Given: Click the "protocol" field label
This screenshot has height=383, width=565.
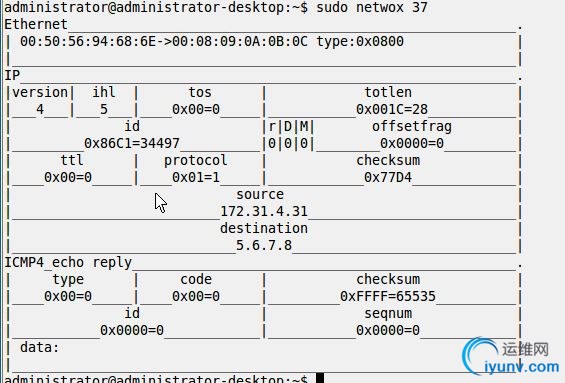Looking at the screenshot, I should (196, 160).
